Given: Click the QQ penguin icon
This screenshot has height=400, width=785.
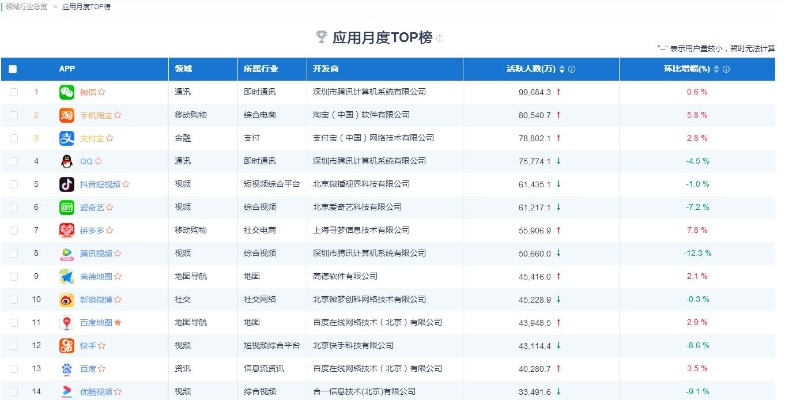Looking at the screenshot, I should (x=67, y=161).
